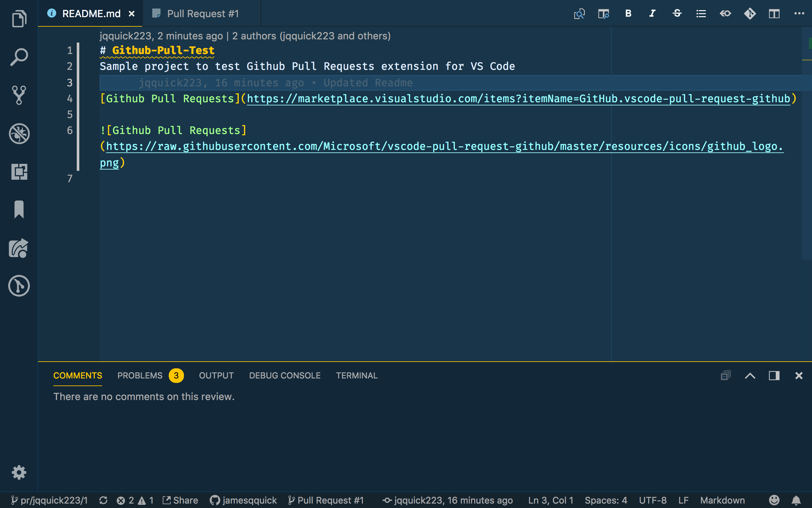Switch to the Pull Request #1 tab
Image resolution: width=812 pixels, height=508 pixels.
coord(202,13)
